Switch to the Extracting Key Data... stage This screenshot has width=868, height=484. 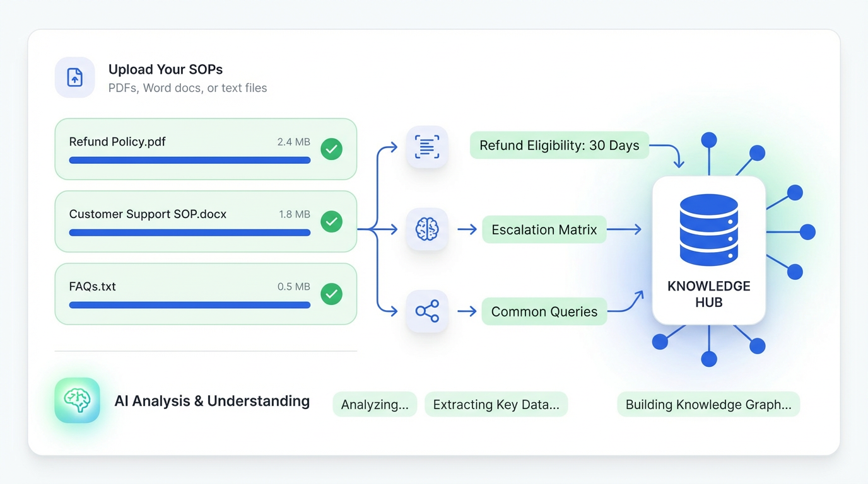[496, 404]
